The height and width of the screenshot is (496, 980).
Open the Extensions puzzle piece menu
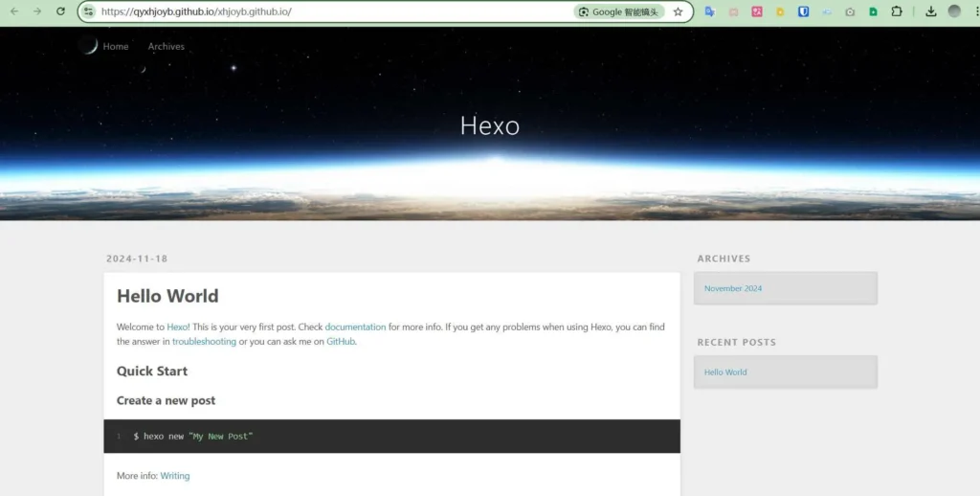click(897, 11)
